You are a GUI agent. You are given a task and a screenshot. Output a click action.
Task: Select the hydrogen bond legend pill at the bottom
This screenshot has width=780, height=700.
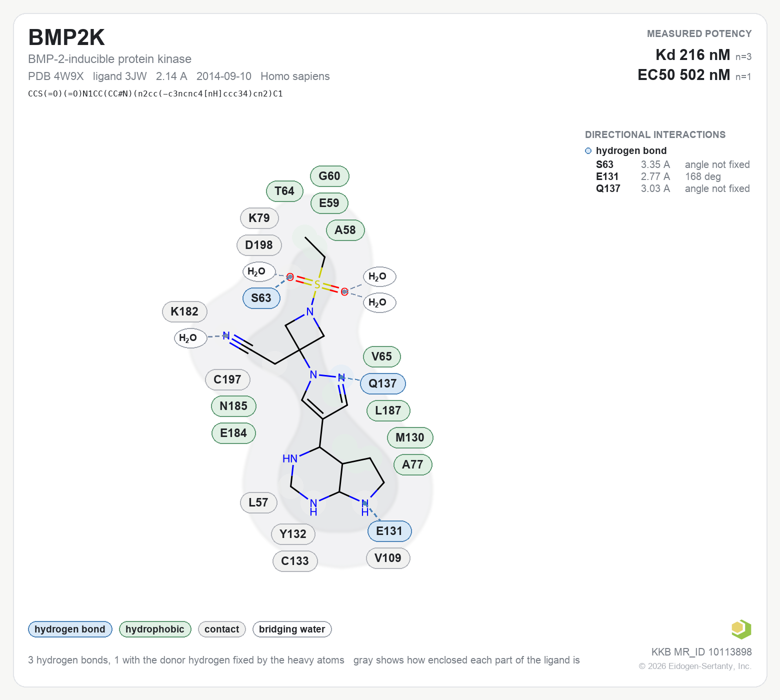[x=70, y=629]
